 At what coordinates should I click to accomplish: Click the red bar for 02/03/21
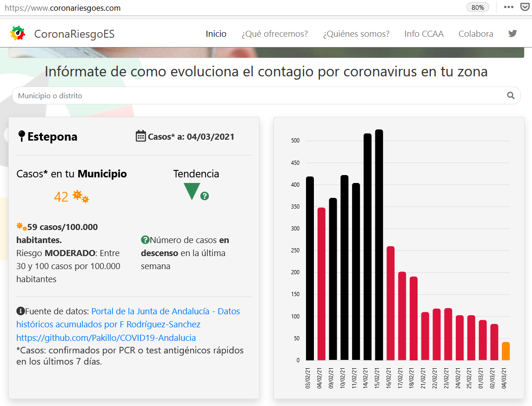click(x=494, y=342)
